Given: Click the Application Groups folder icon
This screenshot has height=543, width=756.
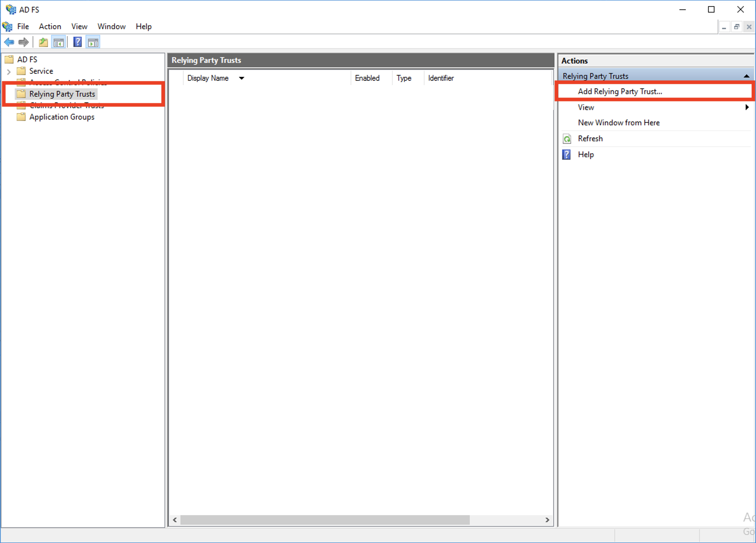Looking at the screenshot, I should point(22,117).
